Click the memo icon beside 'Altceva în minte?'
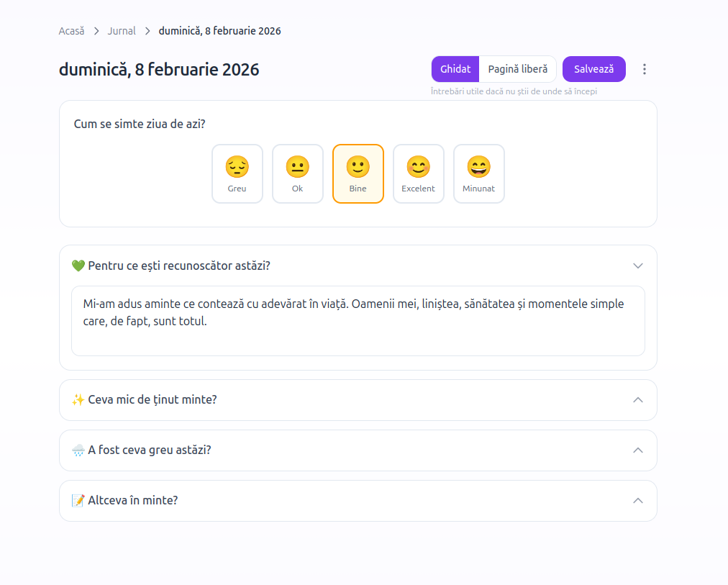This screenshot has height=585, width=728. tap(78, 500)
